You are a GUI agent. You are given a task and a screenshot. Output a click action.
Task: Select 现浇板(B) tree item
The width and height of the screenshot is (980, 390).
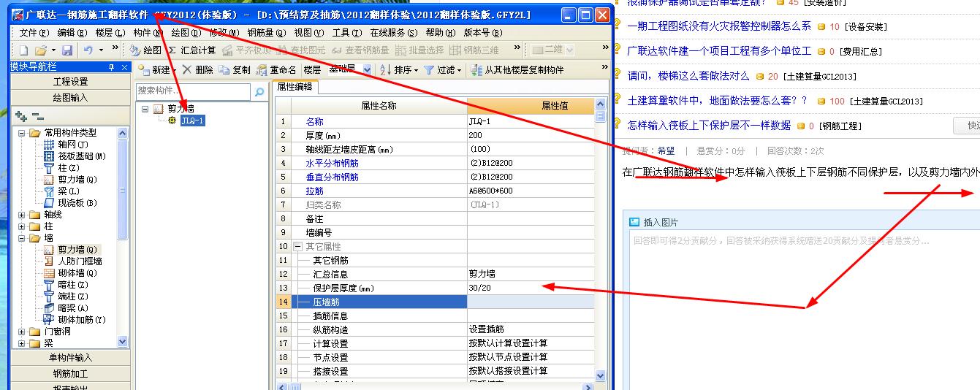pyautogui.click(x=70, y=203)
